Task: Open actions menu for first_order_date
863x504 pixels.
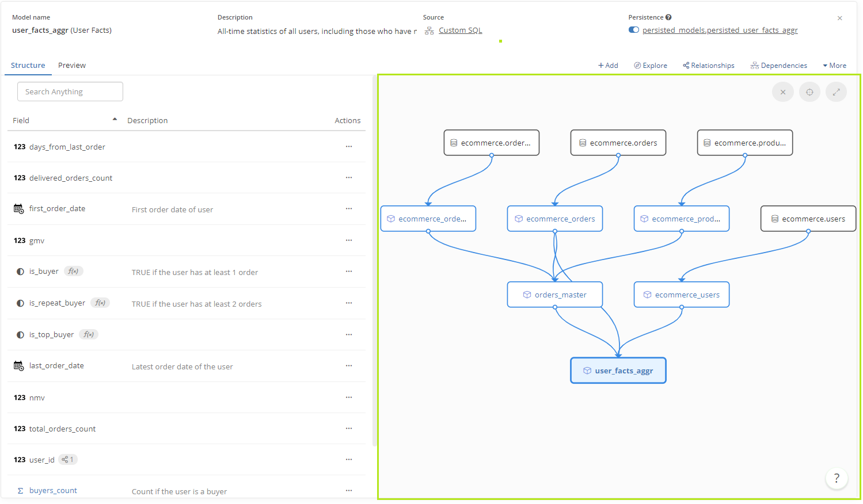Action: click(x=349, y=209)
